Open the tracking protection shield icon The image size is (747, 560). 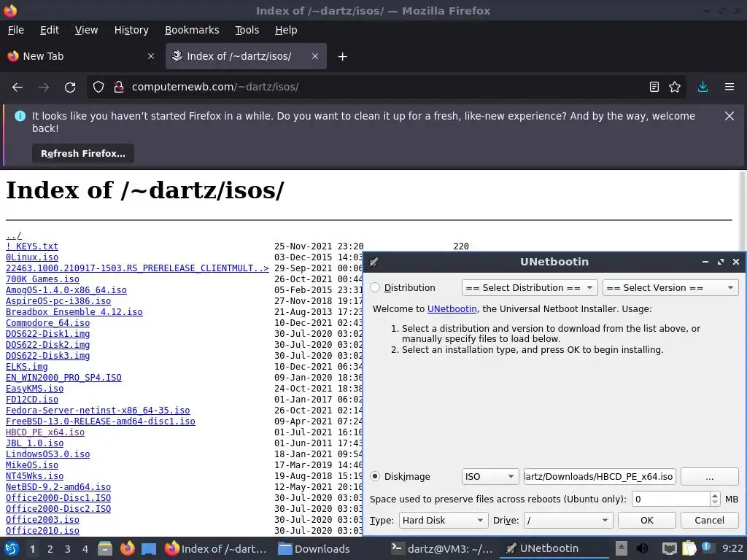click(x=98, y=87)
